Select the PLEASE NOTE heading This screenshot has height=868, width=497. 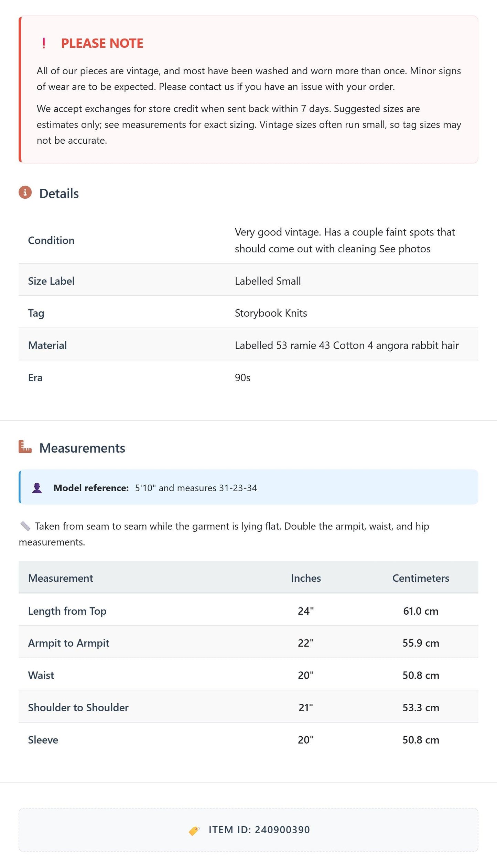coord(102,43)
